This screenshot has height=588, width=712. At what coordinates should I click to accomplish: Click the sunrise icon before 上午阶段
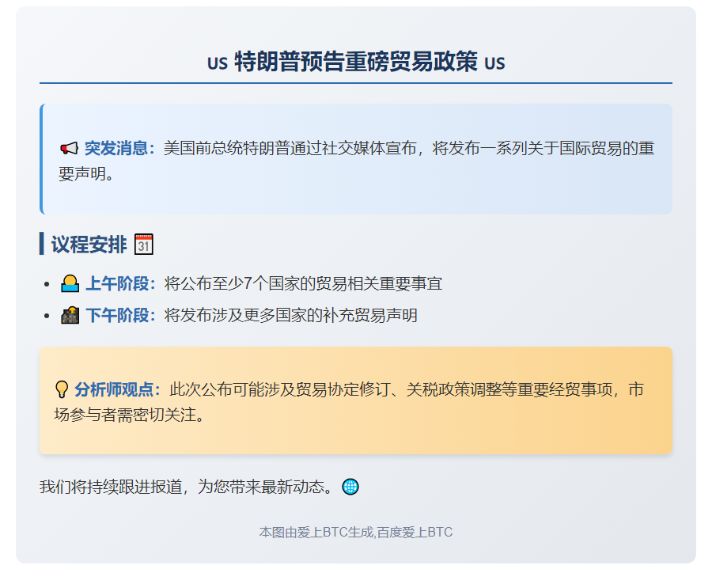coord(70,283)
